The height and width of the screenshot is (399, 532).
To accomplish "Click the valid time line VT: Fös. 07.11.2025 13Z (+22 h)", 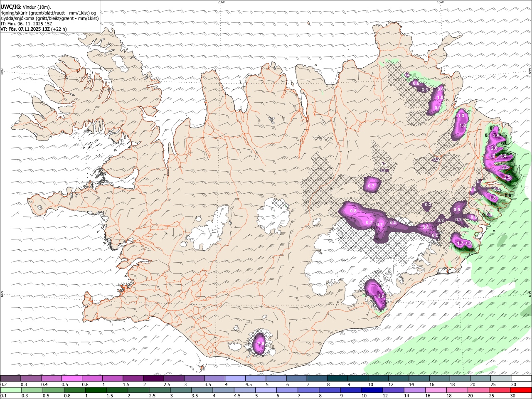I will [33, 29].
